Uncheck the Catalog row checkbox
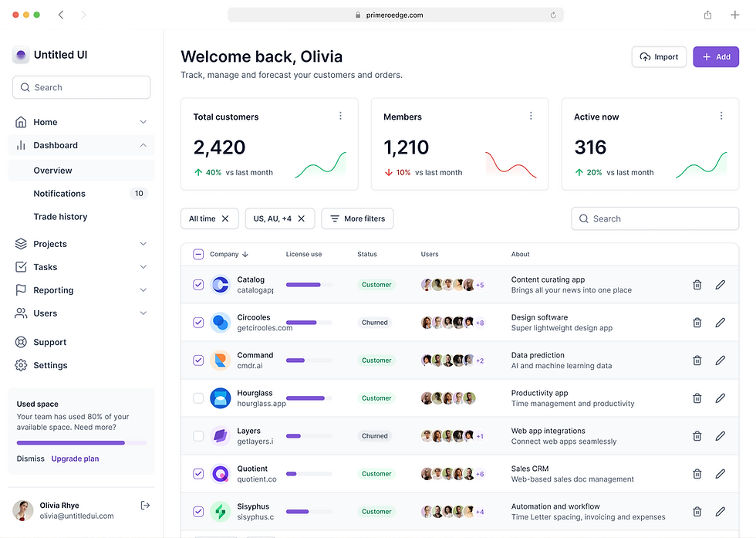The height and width of the screenshot is (538, 756). click(198, 285)
